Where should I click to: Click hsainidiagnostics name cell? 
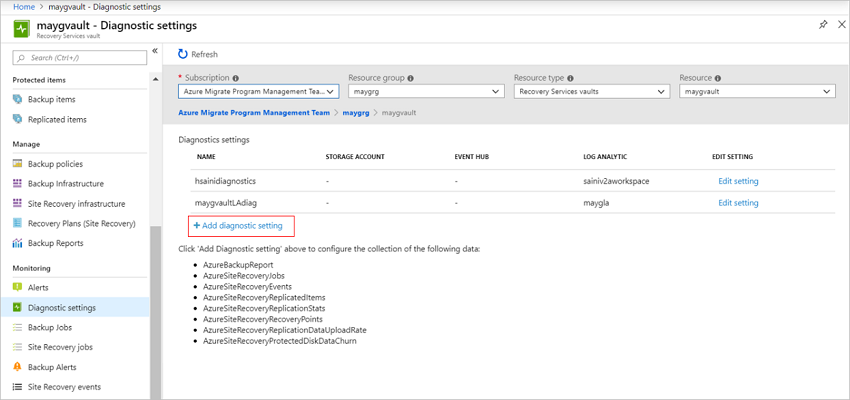coord(225,181)
